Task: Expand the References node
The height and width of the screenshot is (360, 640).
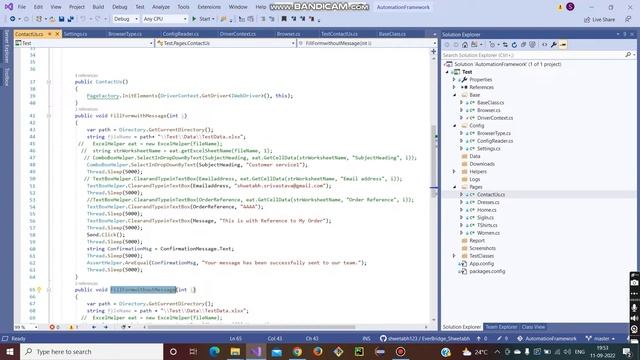Action: pyautogui.click(x=454, y=87)
